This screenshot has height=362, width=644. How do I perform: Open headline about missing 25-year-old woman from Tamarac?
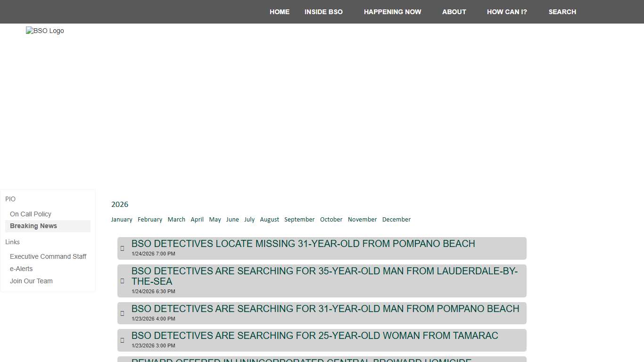coord(314,336)
